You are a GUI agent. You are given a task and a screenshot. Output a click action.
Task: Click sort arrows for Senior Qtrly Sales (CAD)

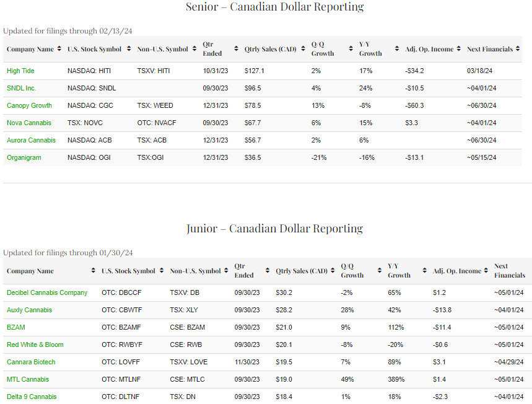302,49
